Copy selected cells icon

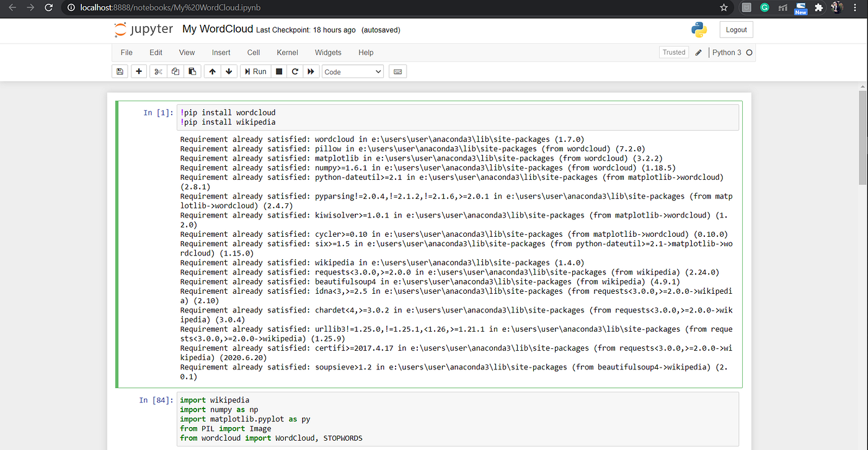[175, 71]
